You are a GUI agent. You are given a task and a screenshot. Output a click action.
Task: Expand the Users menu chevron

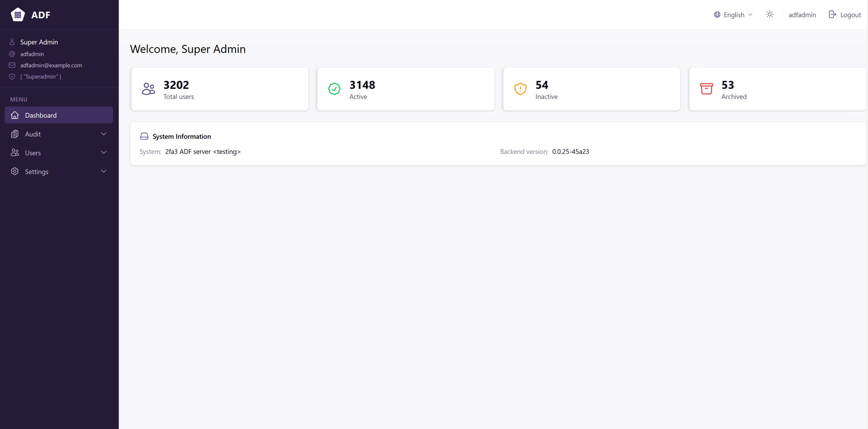(x=104, y=153)
